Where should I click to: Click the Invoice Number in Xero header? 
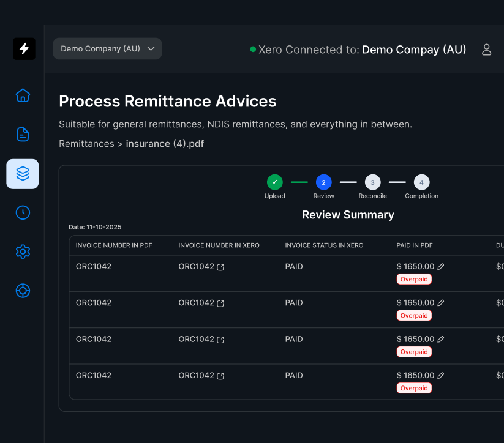tap(219, 245)
